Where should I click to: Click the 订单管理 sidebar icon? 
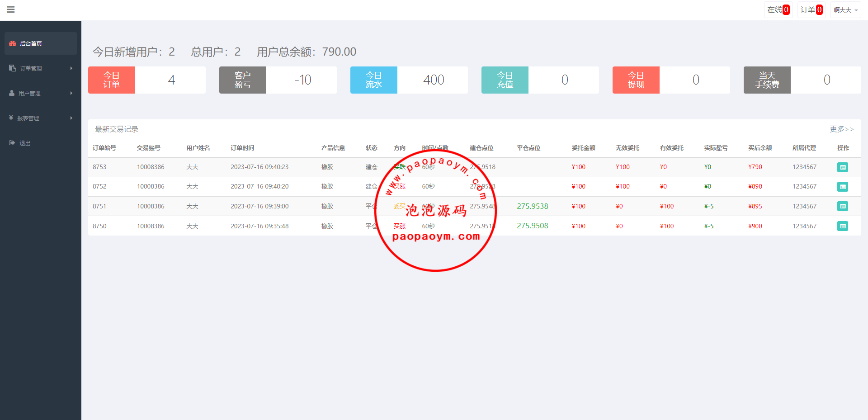(12, 68)
